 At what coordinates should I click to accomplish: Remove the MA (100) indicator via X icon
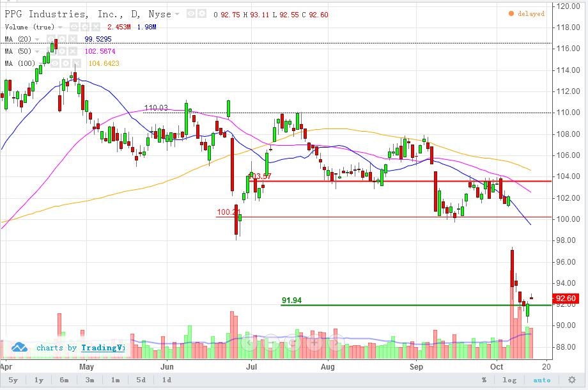77,63
